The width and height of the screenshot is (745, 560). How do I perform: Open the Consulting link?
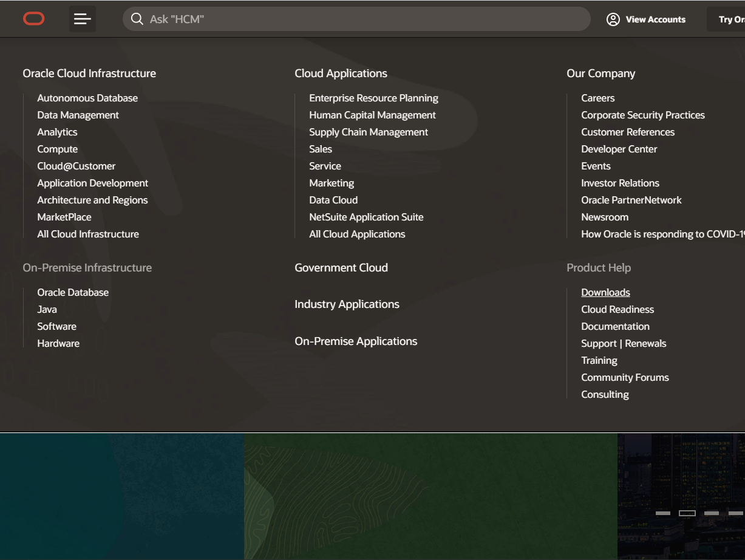coord(605,395)
